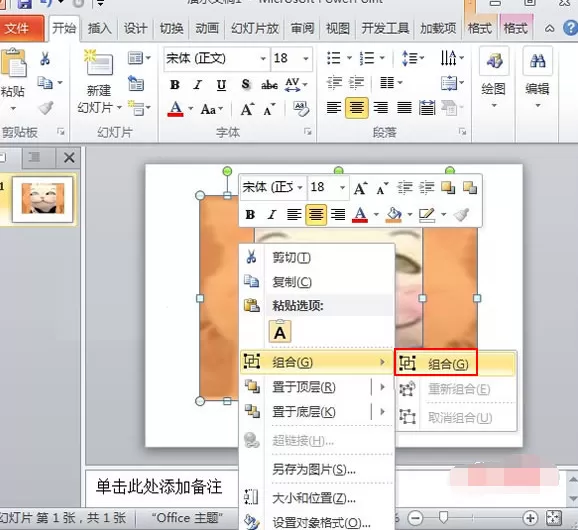The height and width of the screenshot is (530, 578).
Task: Open ribbon font size dropdown
Action: click(x=306, y=59)
